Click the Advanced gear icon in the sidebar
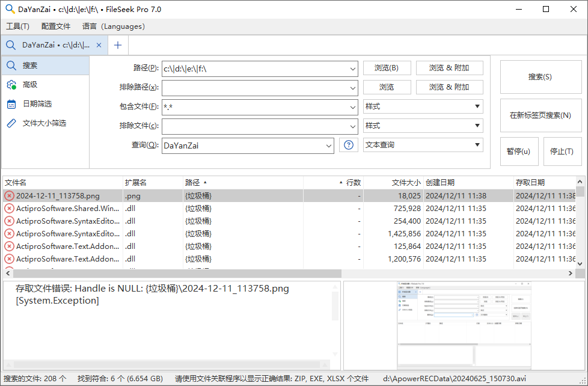The width and height of the screenshot is (588, 386). [x=11, y=85]
